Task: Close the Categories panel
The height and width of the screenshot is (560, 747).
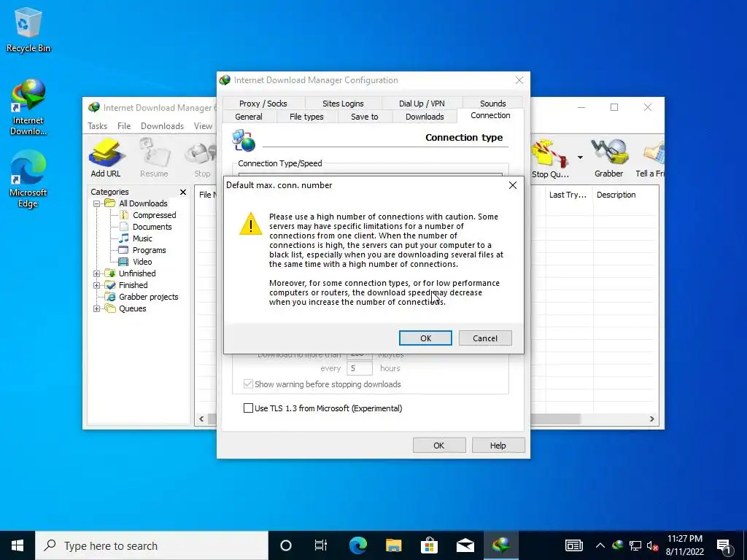Action: point(183,192)
